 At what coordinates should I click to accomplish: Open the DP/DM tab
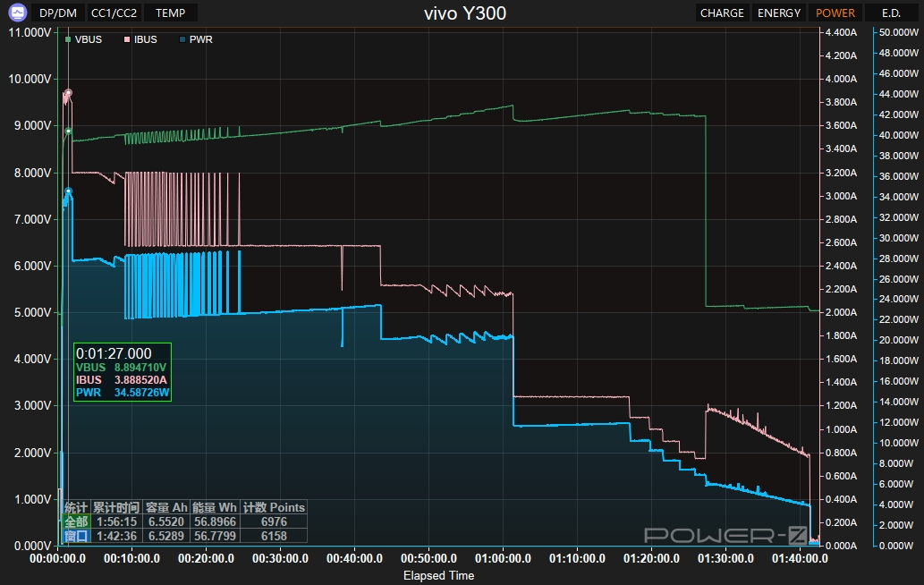[x=58, y=13]
